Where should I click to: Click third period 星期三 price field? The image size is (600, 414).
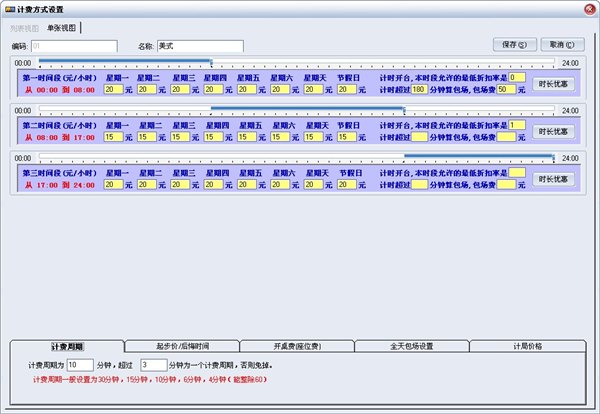180,184
